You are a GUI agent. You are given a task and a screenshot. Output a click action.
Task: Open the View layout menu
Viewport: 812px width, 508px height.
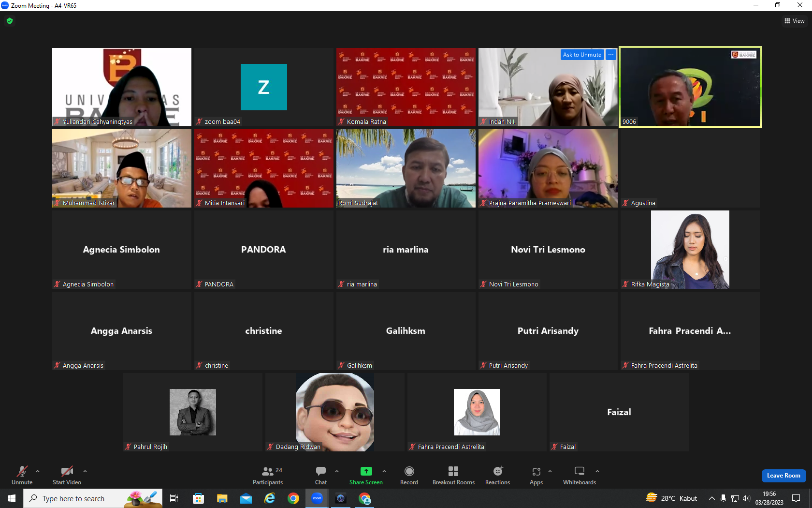795,21
